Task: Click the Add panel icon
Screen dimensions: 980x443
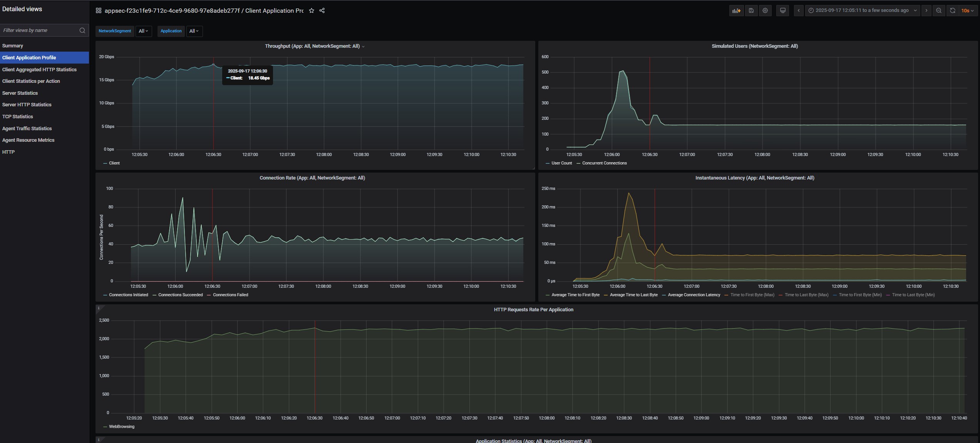Action: [736, 11]
